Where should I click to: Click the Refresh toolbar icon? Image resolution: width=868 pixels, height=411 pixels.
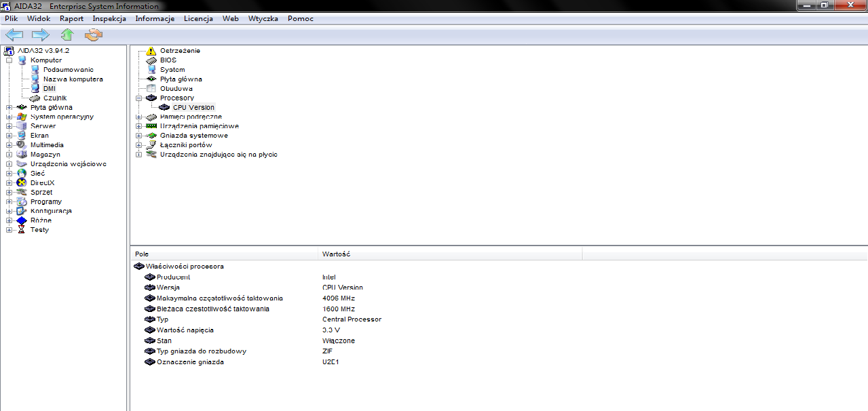[93, 35]
